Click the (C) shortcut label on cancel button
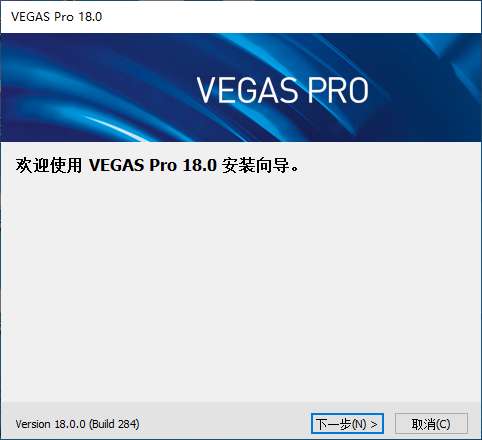 point(442,424)
